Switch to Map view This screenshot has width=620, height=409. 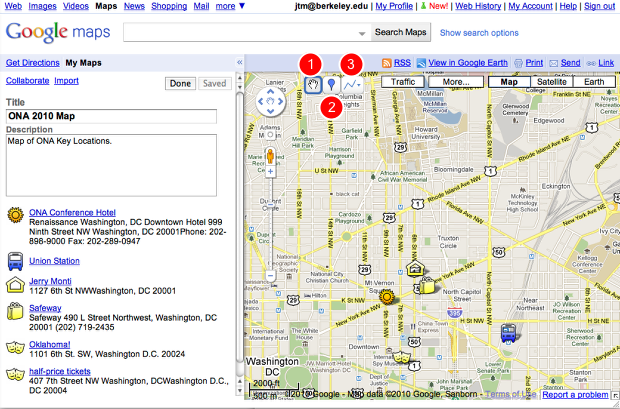(x=509, y=82)
